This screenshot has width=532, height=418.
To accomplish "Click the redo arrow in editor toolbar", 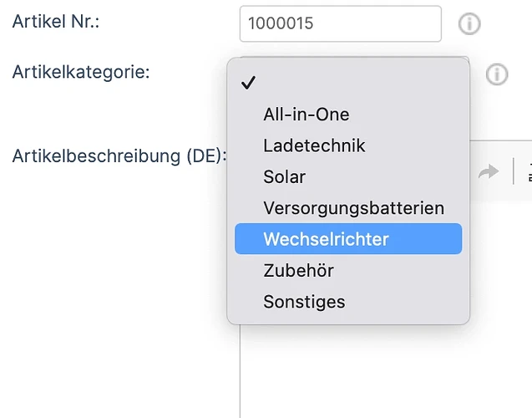I will (489, 171).
